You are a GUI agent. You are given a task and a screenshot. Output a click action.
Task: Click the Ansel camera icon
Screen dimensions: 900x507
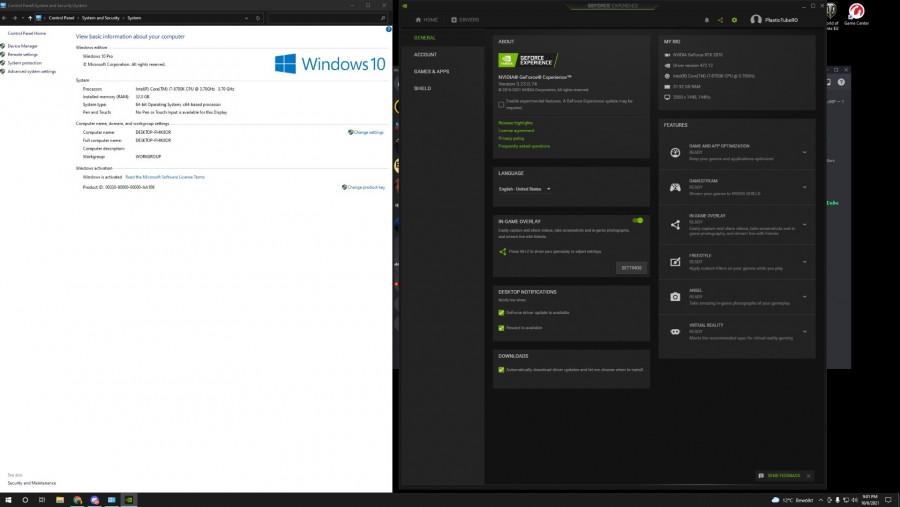(x=675, y=296)
